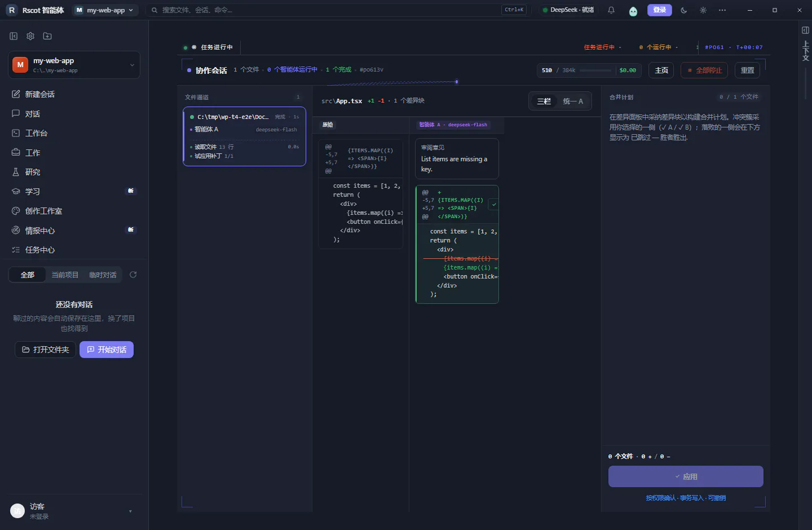Open 研究 in the sidebar

(74, 172)
